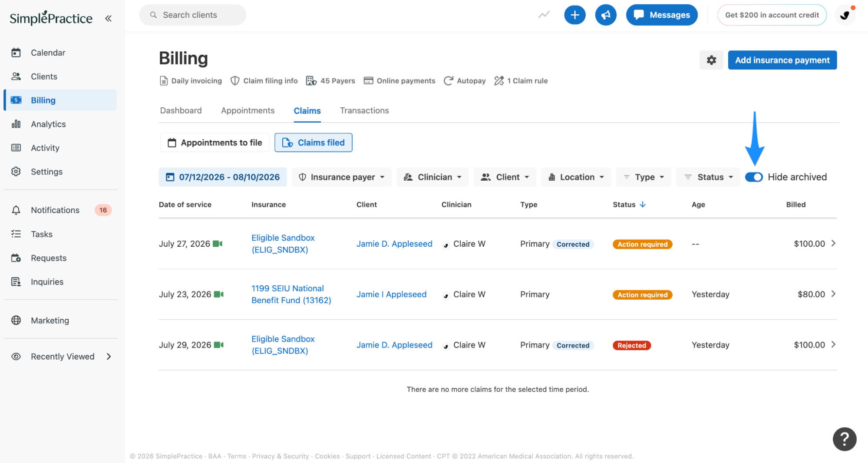Click Action required badge for July 23 claim
868x463 pixels.
coord(643,295)
